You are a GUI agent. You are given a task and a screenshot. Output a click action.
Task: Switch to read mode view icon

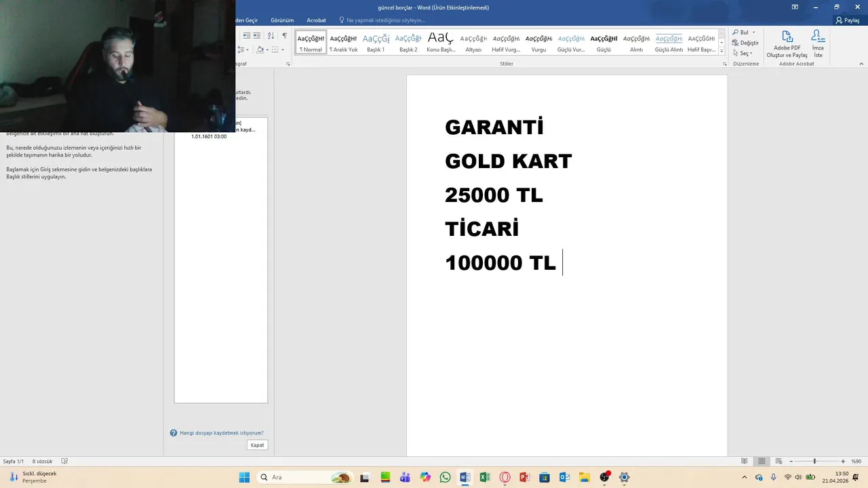point(745,462)
